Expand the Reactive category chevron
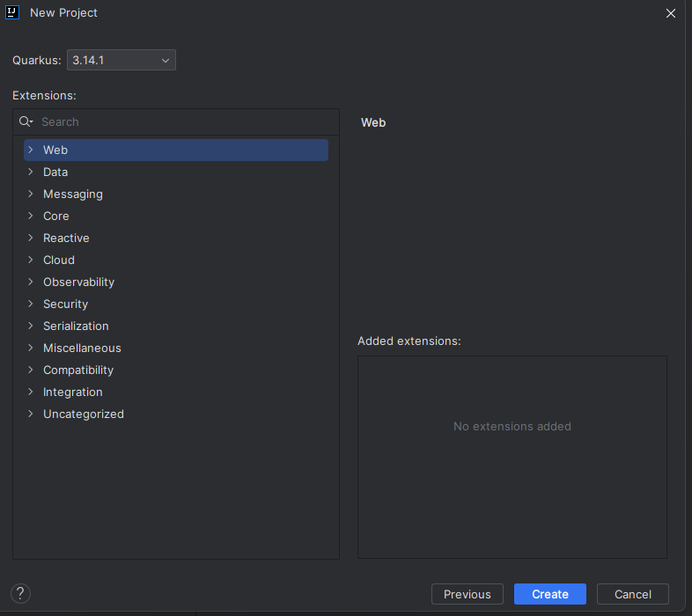The width and height of the screenshot is (692, 616). [31, 238]
